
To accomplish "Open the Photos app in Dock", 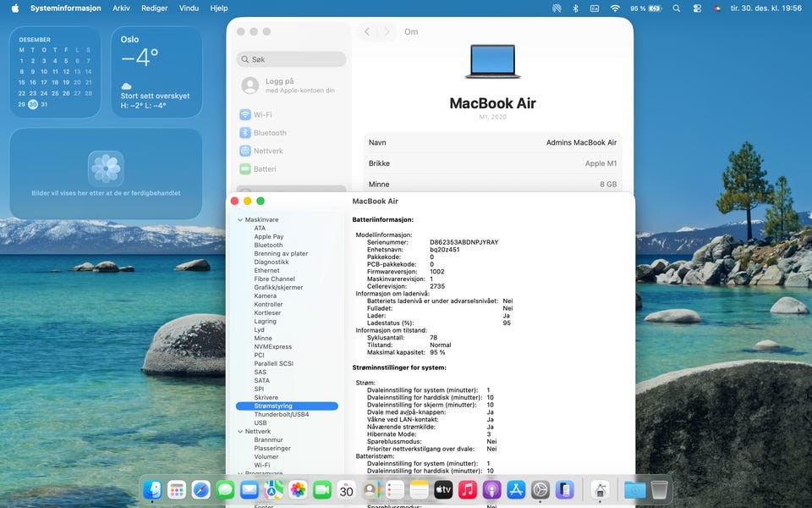I will pyautogui.click(x=298, y=489).
